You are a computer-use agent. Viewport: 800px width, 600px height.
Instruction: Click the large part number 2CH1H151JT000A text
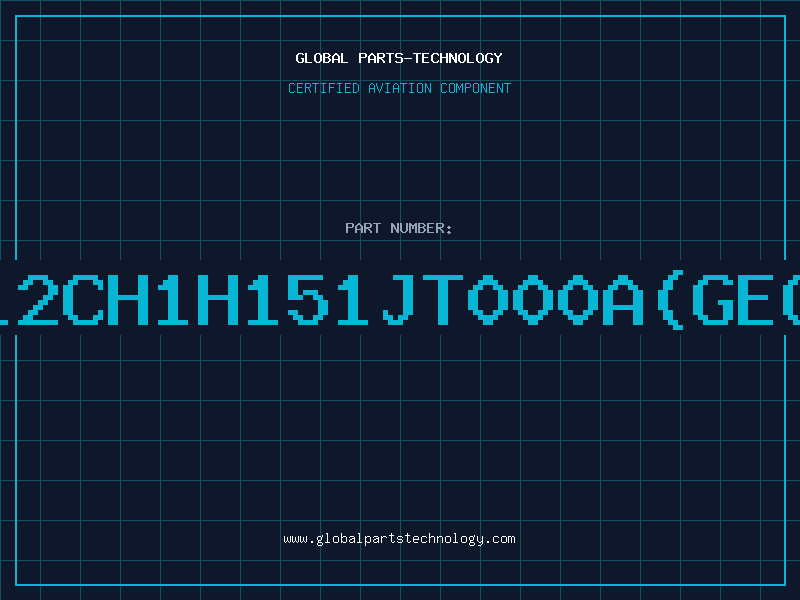pos(400,299)
